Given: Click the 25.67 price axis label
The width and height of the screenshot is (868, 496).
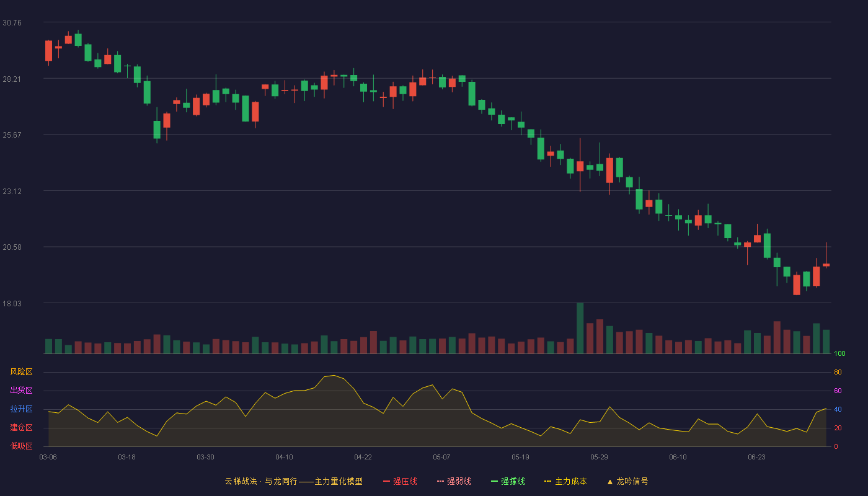Looking at the screenshot, I should [x=12, y=135].
